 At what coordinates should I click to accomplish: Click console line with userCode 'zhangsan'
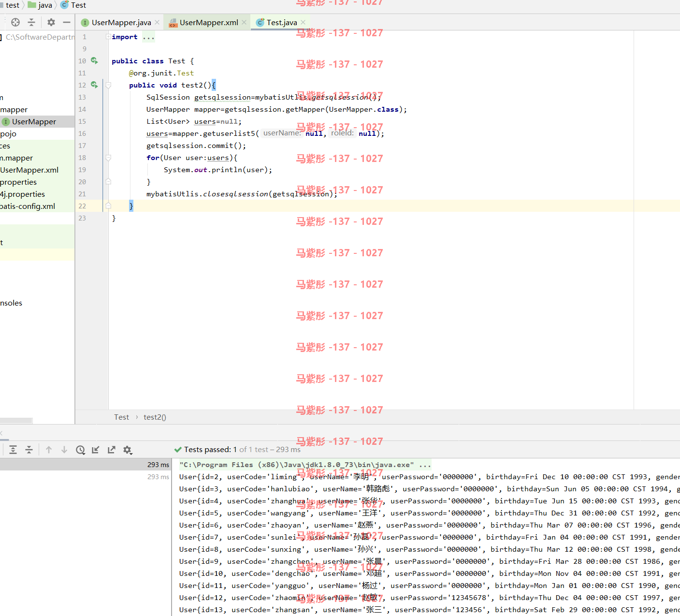pos(429,610)
